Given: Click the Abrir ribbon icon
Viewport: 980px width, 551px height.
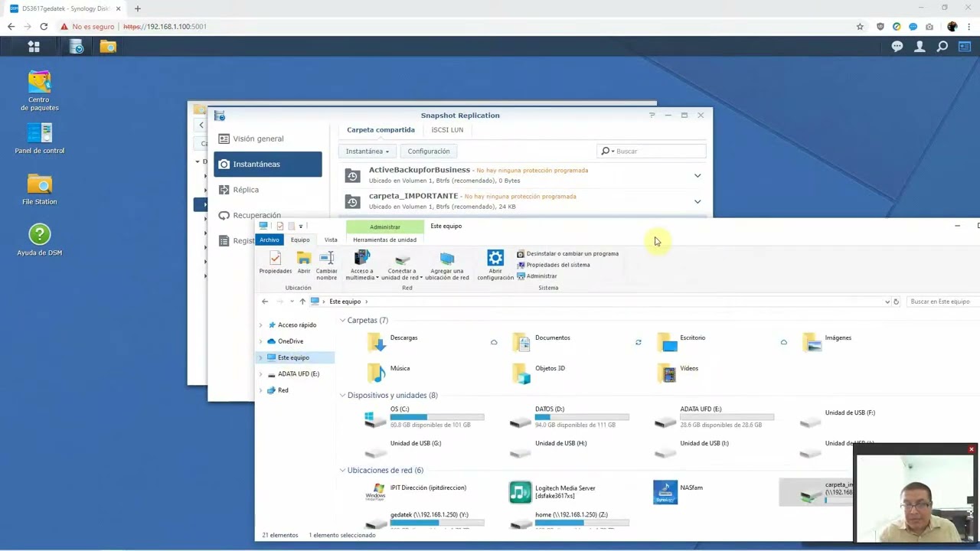Looking at the screenshot, I should tap(304, 262).
